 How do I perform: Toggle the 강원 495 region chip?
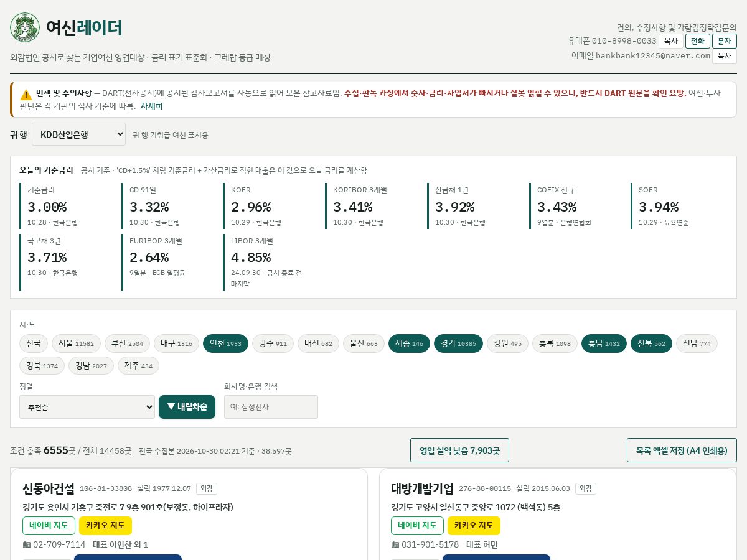pyautogui.click(x=507, y=343)
